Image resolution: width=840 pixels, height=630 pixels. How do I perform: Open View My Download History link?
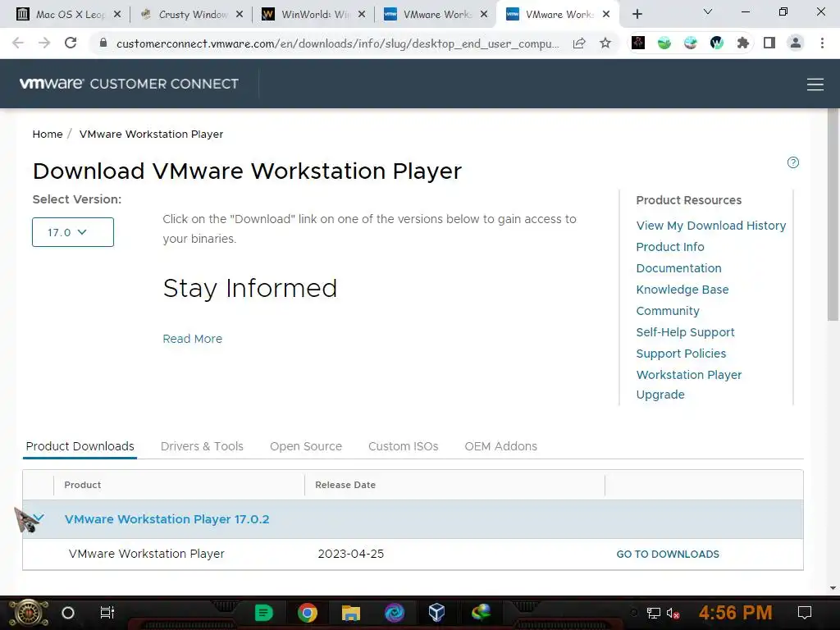pyautogui.click(x=711, y=226)
